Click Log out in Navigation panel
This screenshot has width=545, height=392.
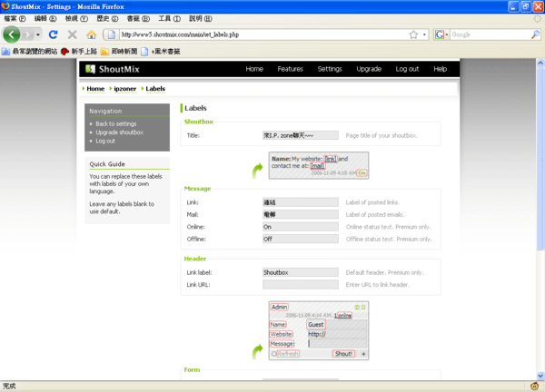105,141
